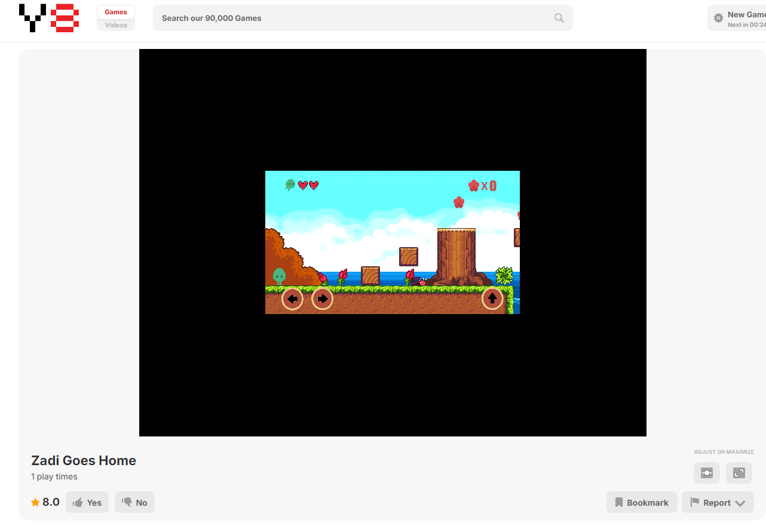Toggle Bookmark for this game
766x532 pixels.
tap(642, 502)
